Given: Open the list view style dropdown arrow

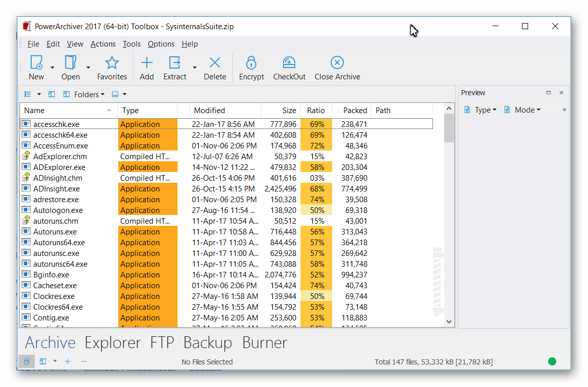Looking at the screenshot, I should 38,94.
